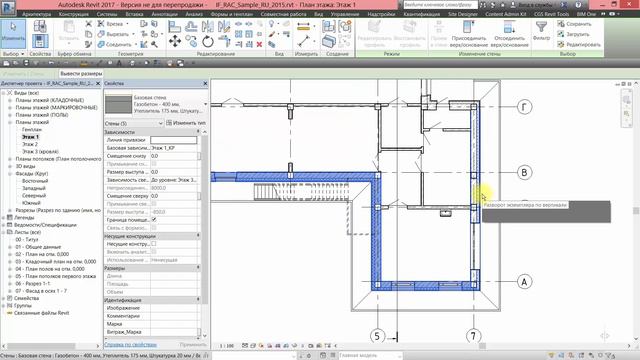The image size is (640, 360).
Task: Collapse the Размеры section
Action: coord(198,268)
